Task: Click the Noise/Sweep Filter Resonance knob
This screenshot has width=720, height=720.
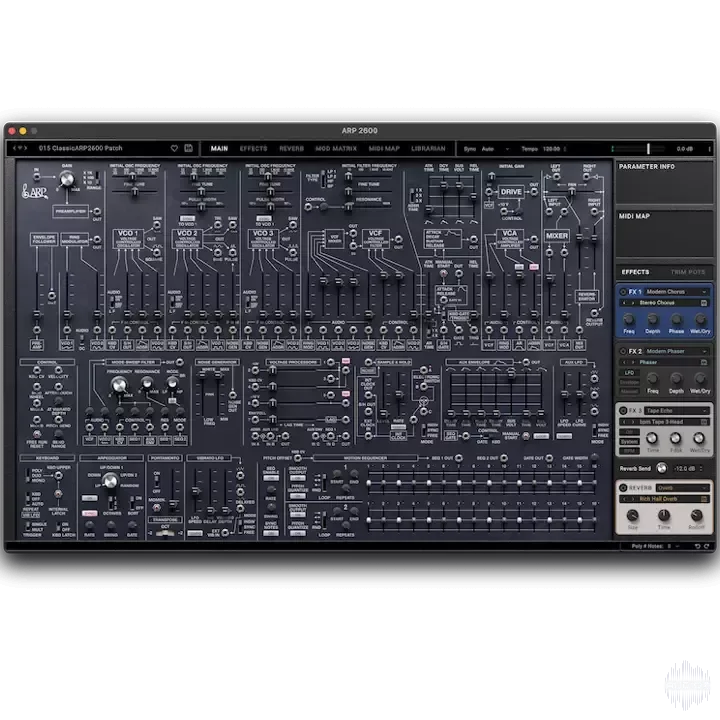Action: point(147,382)
